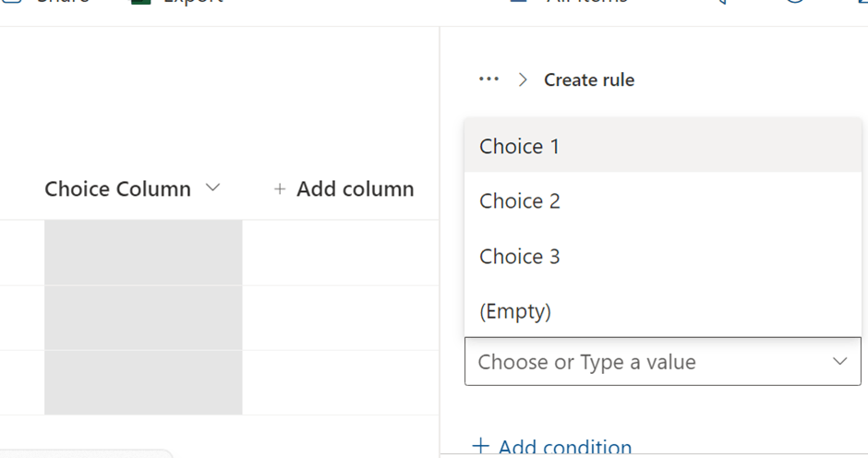This screenshot has height=458, width=868.
Task: Pick Choice 3 in the value list
Action: tap(663, 256)
